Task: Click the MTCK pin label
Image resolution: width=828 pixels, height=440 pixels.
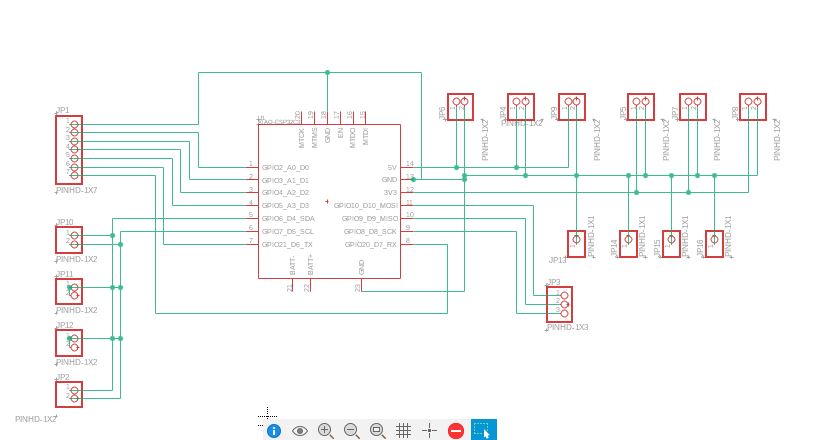Action: click(x=302, y=138)
